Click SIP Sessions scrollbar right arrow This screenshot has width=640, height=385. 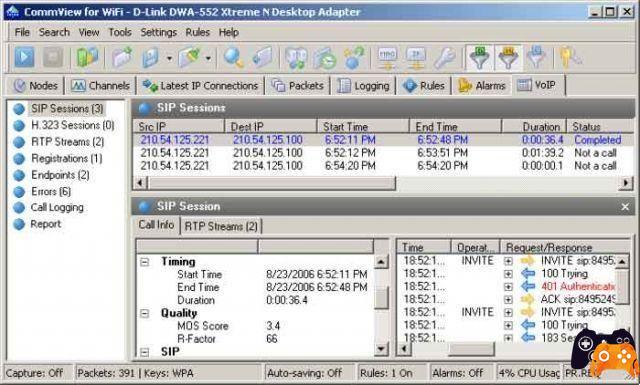(625, 183)
